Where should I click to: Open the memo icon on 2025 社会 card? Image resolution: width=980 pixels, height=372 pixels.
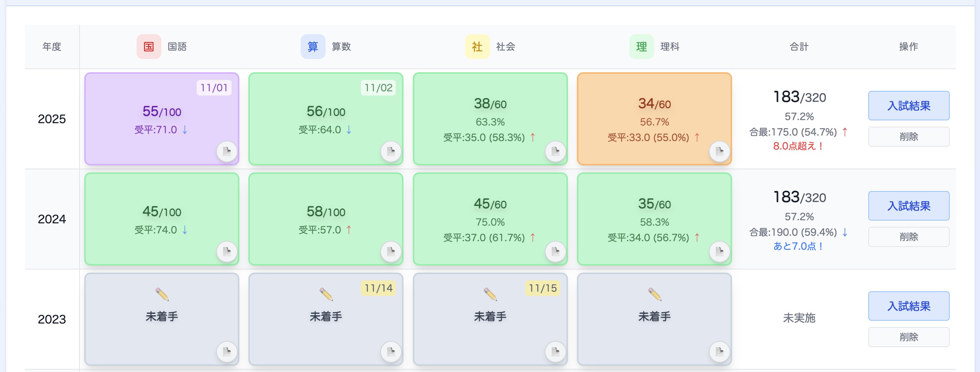[555, 151]
